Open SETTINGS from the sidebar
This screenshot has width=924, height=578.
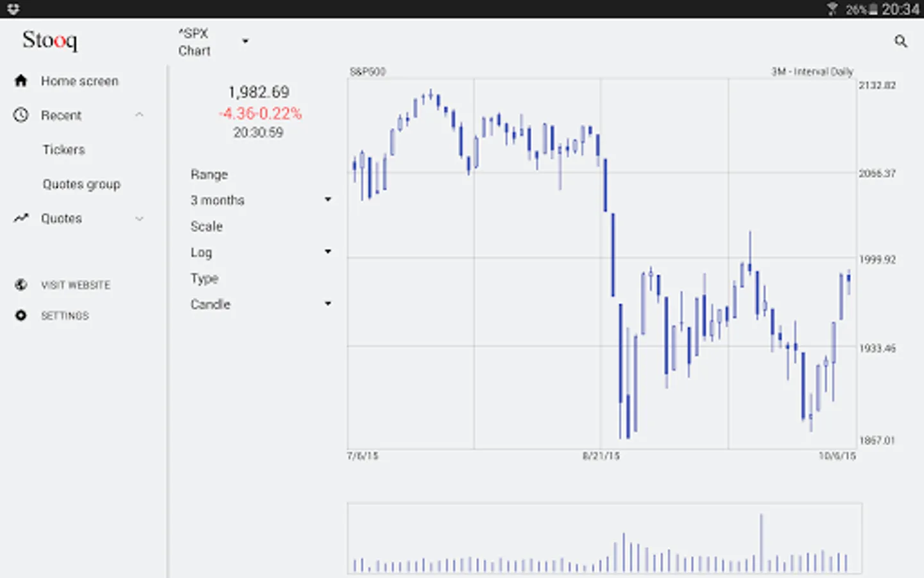(65, 315)
